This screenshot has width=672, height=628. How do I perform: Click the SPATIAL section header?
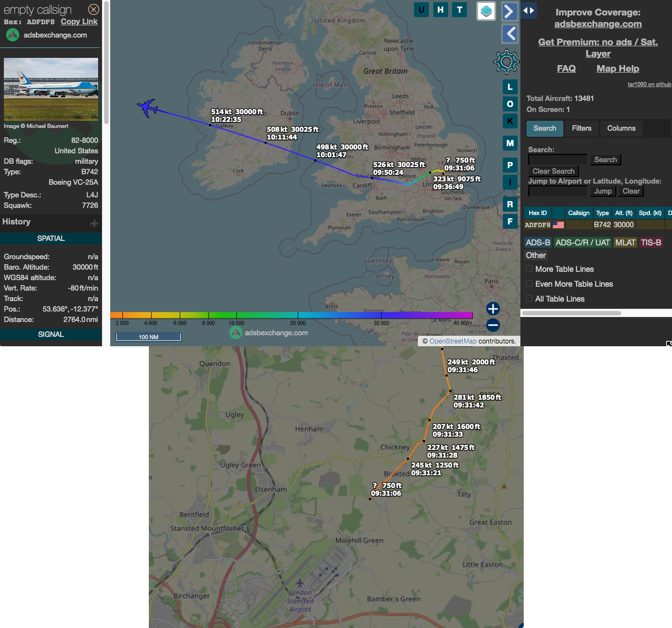click(51, 238)
